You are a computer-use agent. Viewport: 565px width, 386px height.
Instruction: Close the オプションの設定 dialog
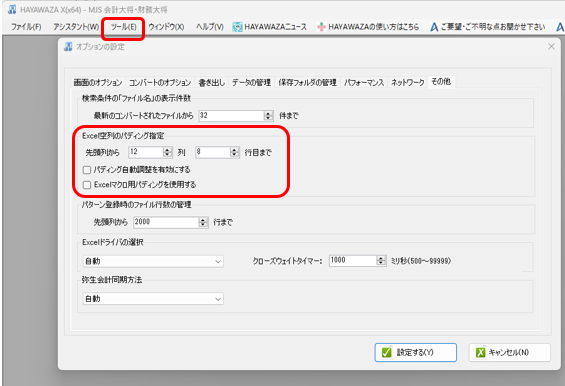tap(551, 46)
